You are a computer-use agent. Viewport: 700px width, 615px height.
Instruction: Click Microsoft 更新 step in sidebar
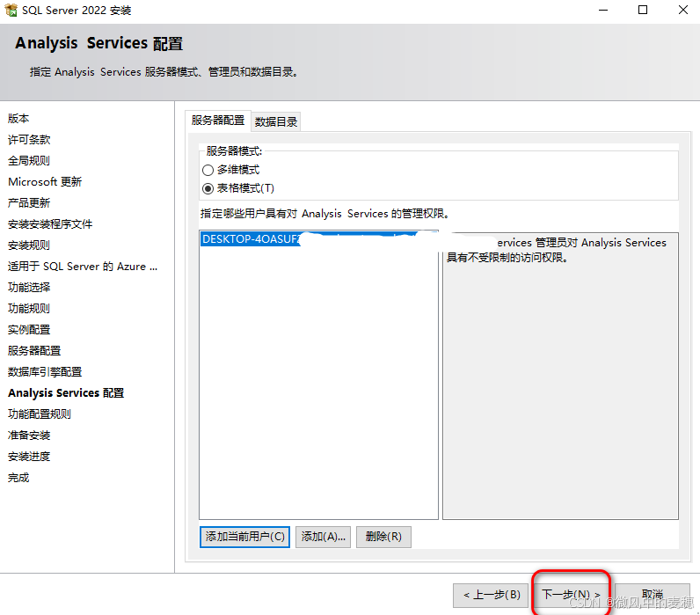point(45,182)
